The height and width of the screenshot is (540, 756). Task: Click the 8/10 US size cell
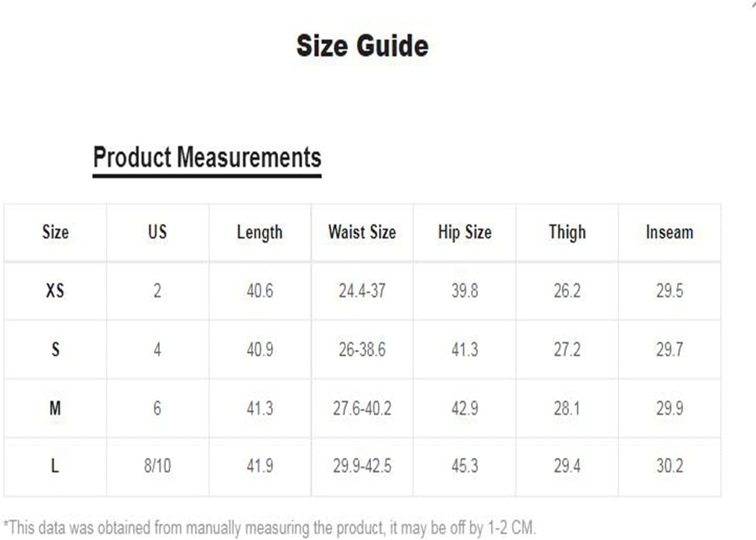[x=157, y=466]
